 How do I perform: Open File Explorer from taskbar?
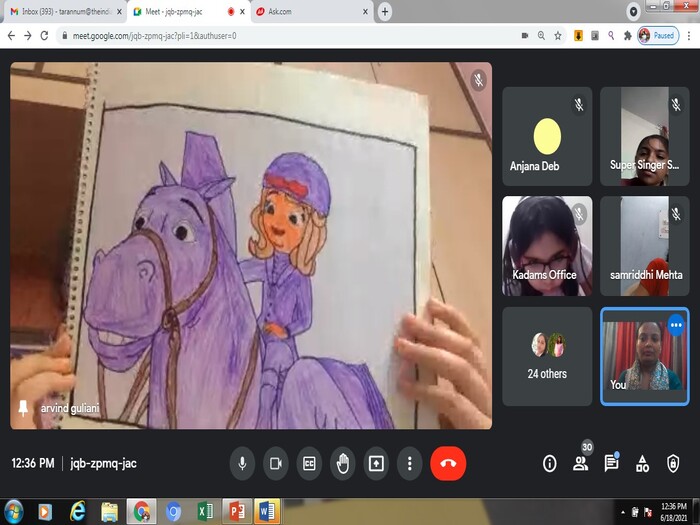tap(109, 512)
